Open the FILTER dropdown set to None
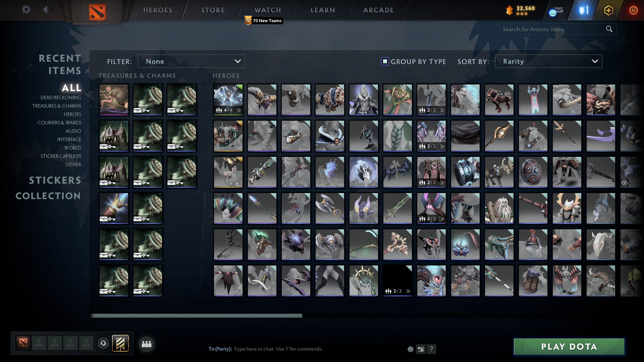Screen dimensions: 644x362 (x=191, y=61)
